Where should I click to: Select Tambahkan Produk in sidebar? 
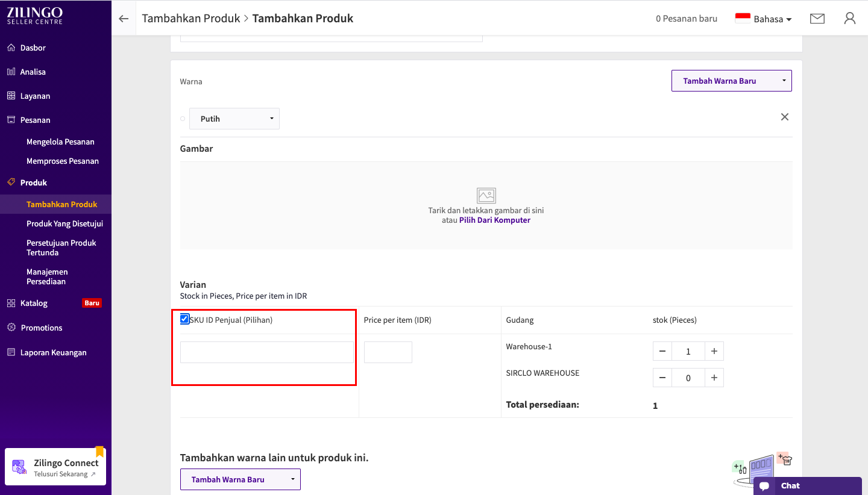62,204
